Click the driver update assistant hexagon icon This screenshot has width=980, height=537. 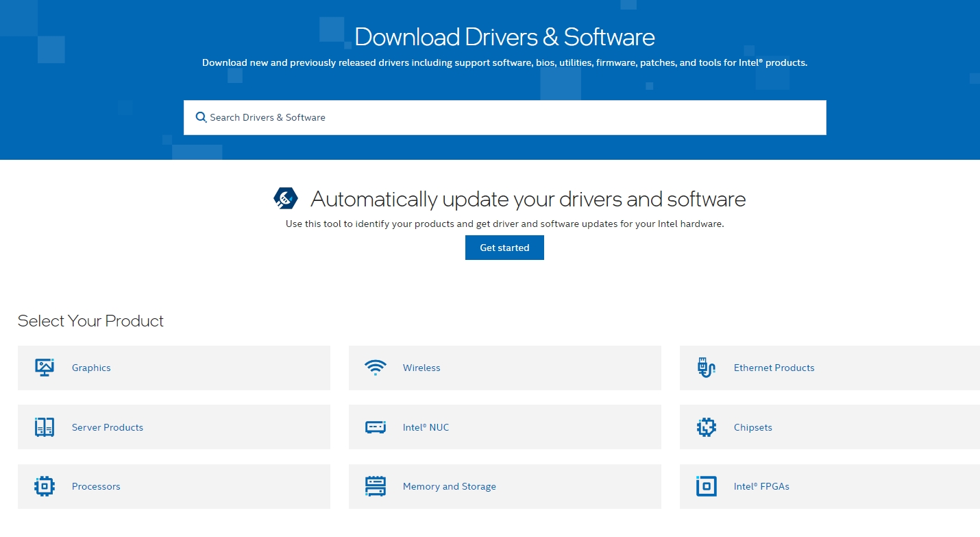[286, 198]
